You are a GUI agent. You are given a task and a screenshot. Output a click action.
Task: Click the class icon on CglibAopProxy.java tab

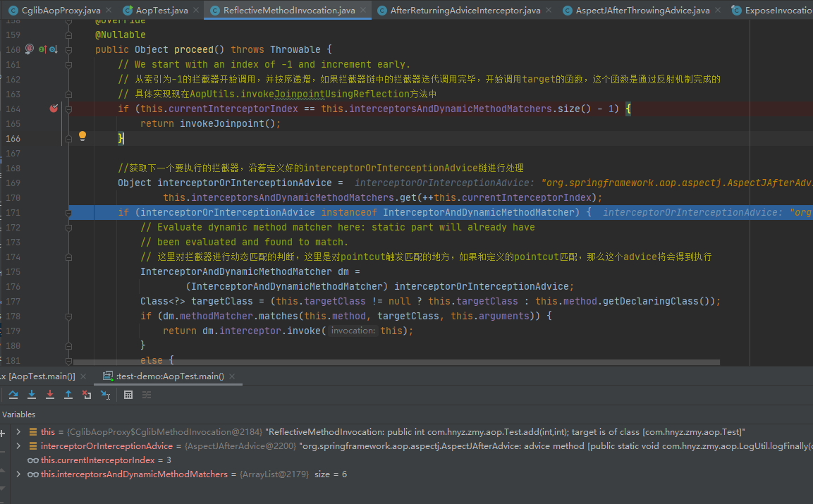[x=13, y=10]
